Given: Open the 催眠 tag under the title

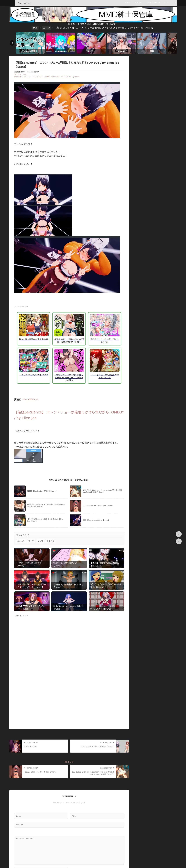Looking at the screenshot, I should coord(47,77).
